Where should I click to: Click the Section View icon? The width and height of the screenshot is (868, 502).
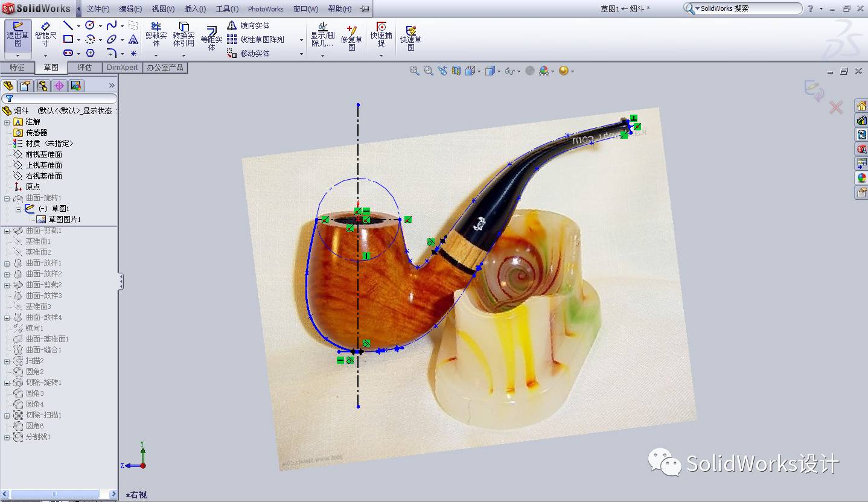[x=456, y=71]
